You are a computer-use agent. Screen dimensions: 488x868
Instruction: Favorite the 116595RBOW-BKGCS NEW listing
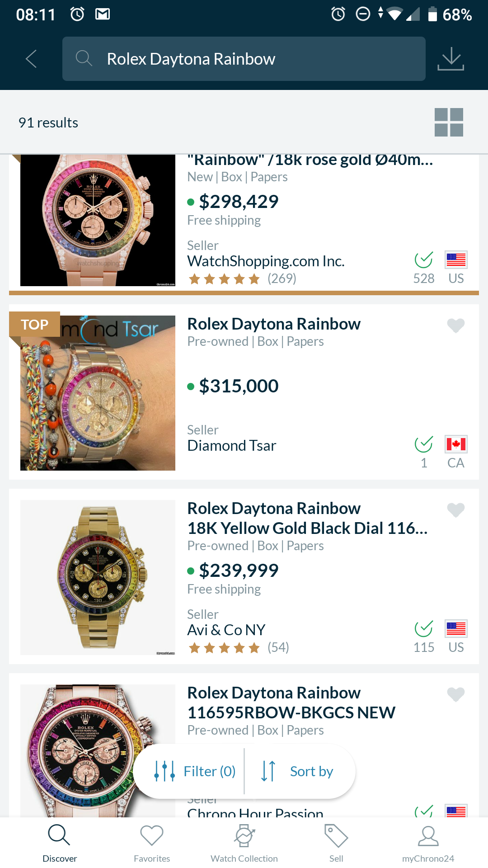[x=455, y=694]
